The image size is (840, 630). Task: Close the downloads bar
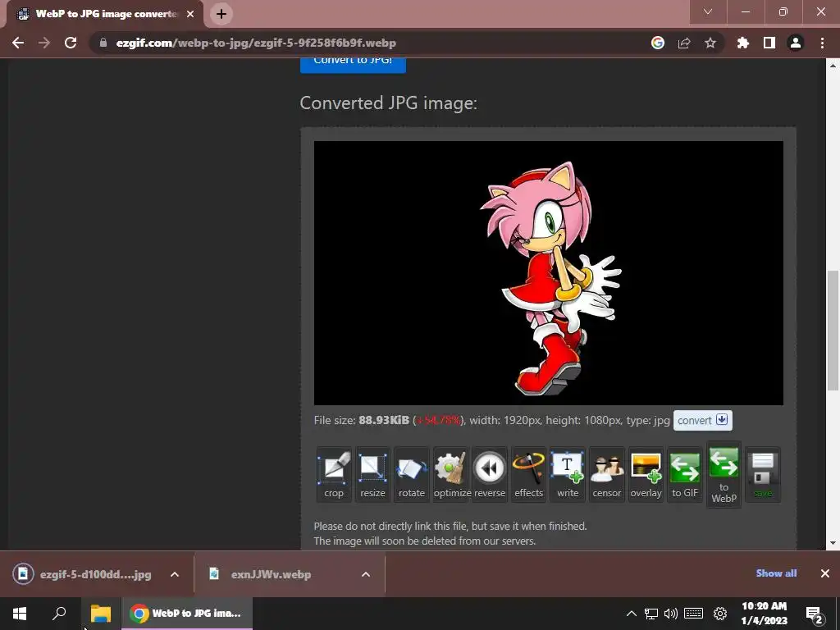click(825, 573)
